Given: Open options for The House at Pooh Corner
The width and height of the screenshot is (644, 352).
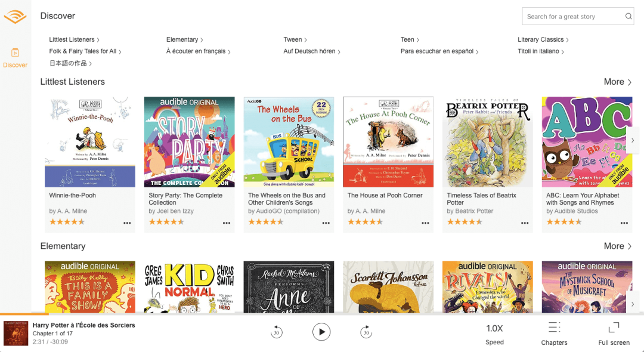Looking at the screenshot, I should click(425, 223).
